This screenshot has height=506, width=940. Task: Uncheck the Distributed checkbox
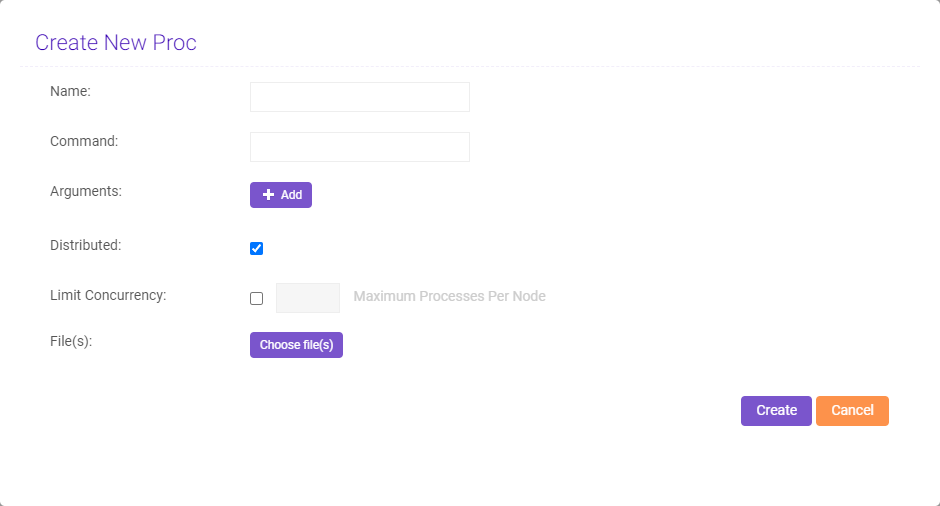pos(257,248)
